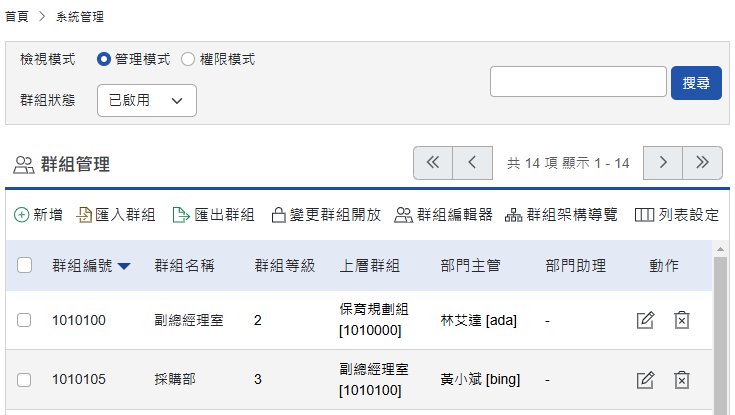Click the 匯出群組 export icon
The width and height of the screenshot is (735, 415).
[181, 215]
